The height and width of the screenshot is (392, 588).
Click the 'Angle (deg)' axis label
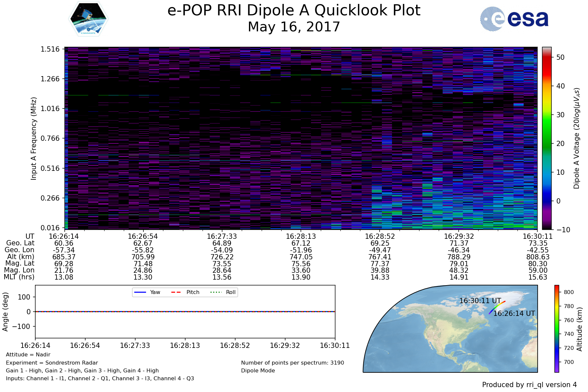[x=5, y=312]
